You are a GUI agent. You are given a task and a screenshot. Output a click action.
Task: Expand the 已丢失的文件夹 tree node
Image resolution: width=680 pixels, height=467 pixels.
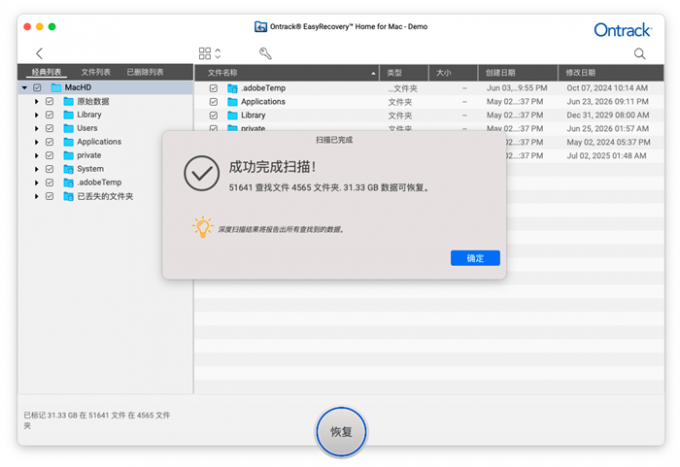pyautogui.click(x=36, y=196)
